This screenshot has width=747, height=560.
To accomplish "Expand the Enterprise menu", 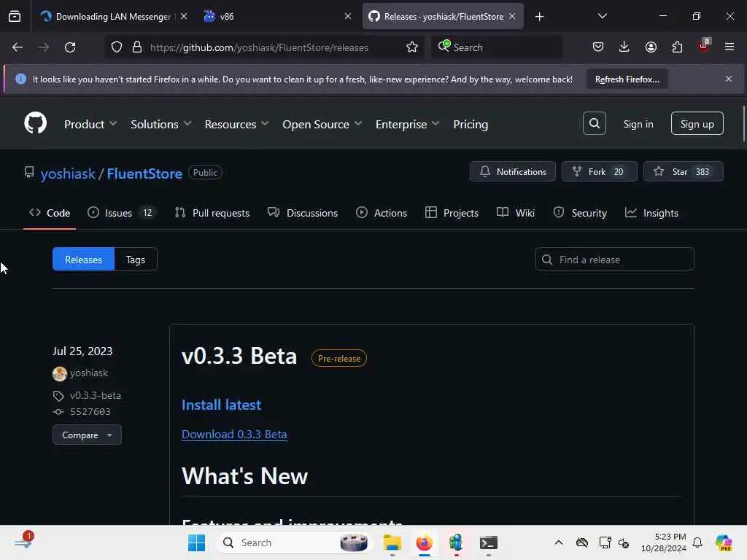I will [407, 124].
